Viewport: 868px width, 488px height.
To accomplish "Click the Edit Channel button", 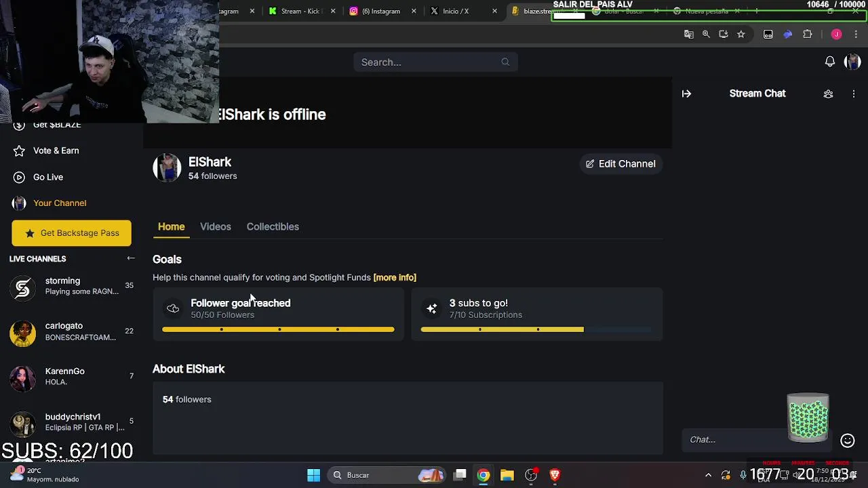I will [x=620, y=164].
